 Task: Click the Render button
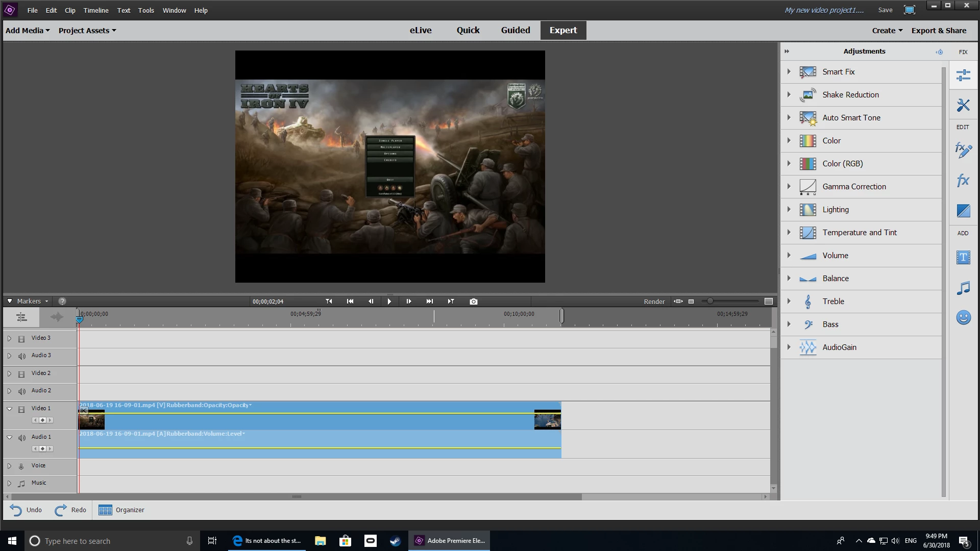pyautogui.click(x=654, y=302)
